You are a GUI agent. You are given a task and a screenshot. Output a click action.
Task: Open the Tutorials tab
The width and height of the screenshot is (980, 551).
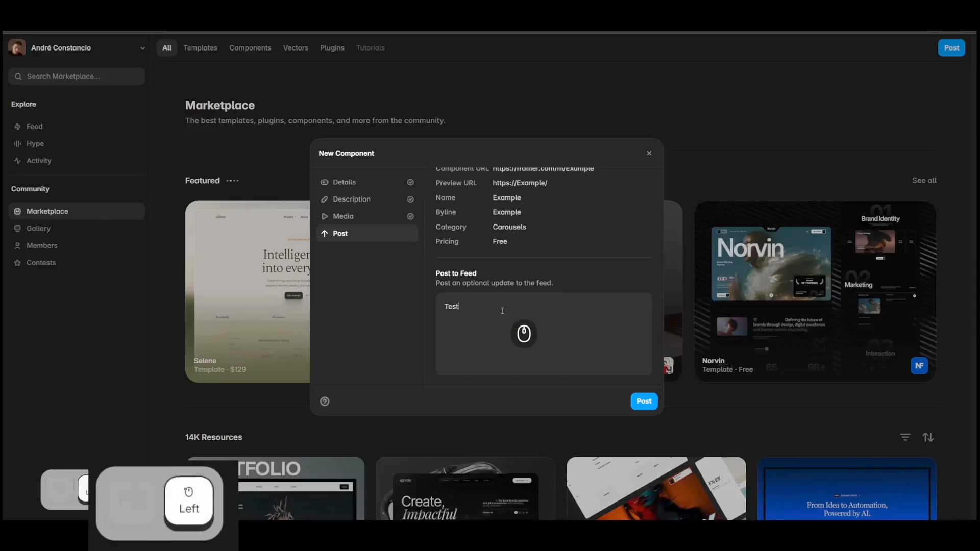[x=371, y=48]
